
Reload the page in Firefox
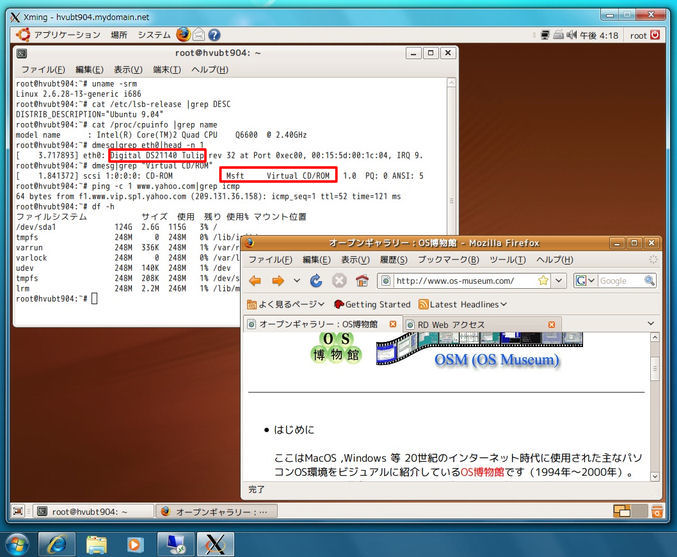pos(316,281)
